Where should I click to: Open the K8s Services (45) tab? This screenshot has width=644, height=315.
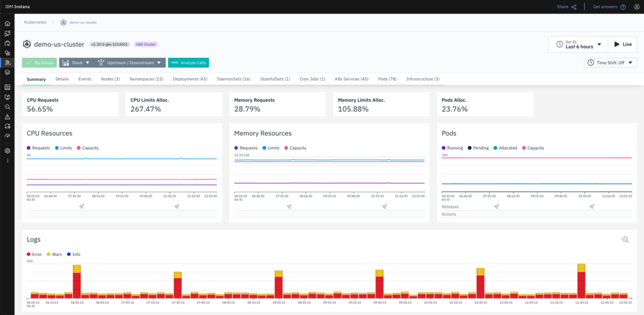[x=352, y=79]
